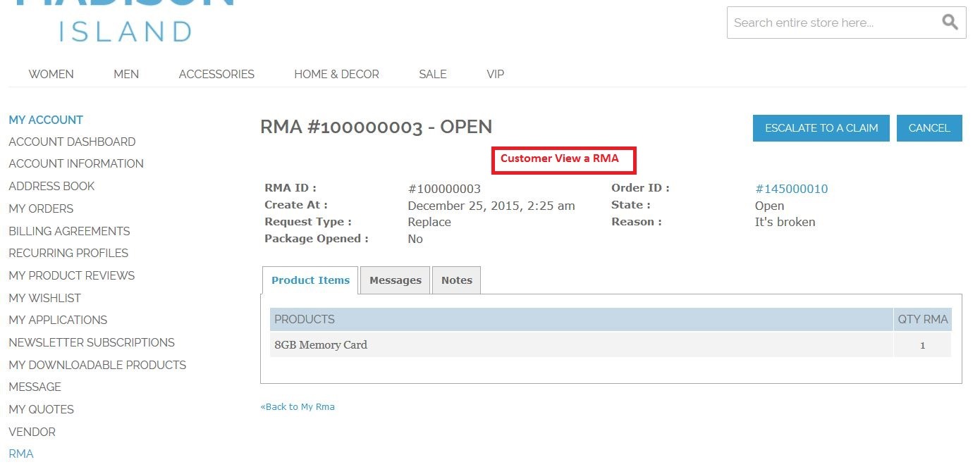Open the Women menu
980x474 pixels.
tap(51, 74)
